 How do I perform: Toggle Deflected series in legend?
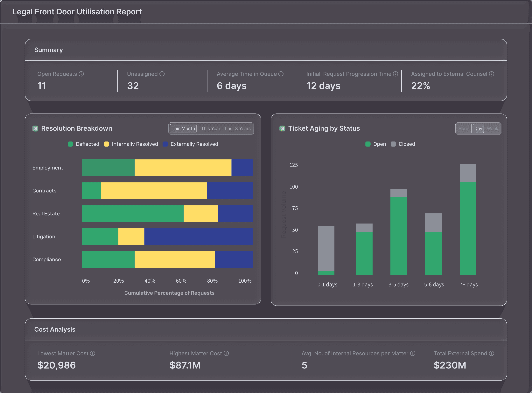(83, 144)
